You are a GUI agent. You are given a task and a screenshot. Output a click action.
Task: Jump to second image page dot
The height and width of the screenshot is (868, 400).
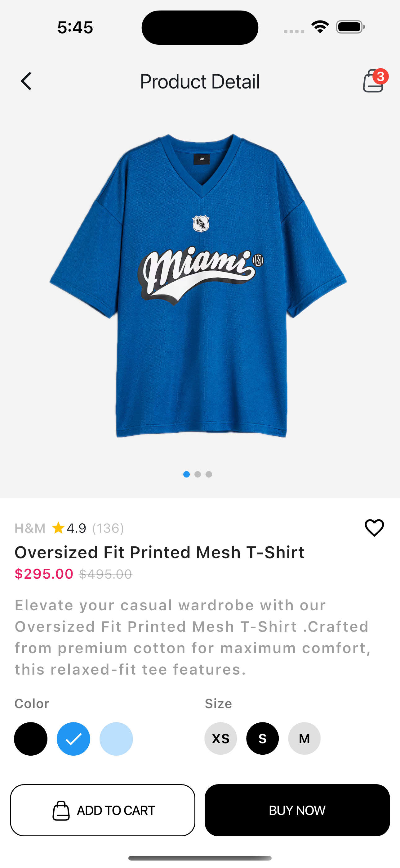198,474
